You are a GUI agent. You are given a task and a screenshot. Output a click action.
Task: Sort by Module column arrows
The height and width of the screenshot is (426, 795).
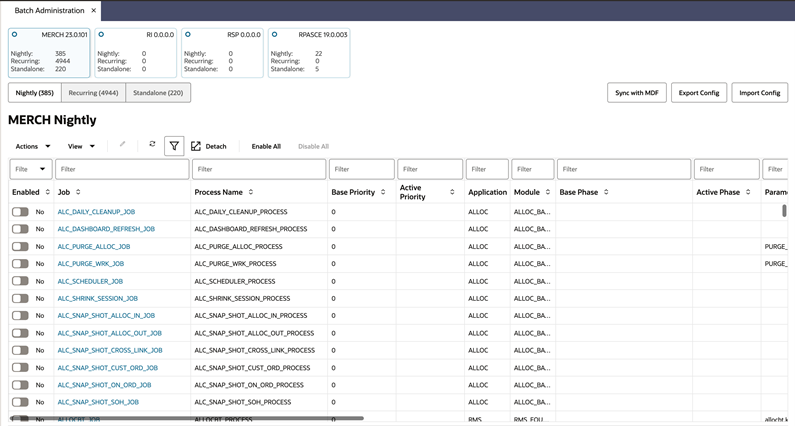548,192
